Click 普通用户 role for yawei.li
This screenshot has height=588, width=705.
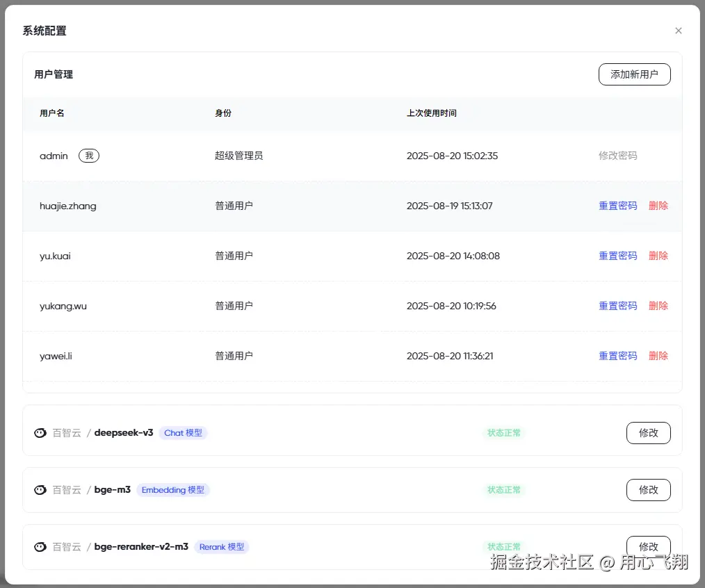point(234,356)
